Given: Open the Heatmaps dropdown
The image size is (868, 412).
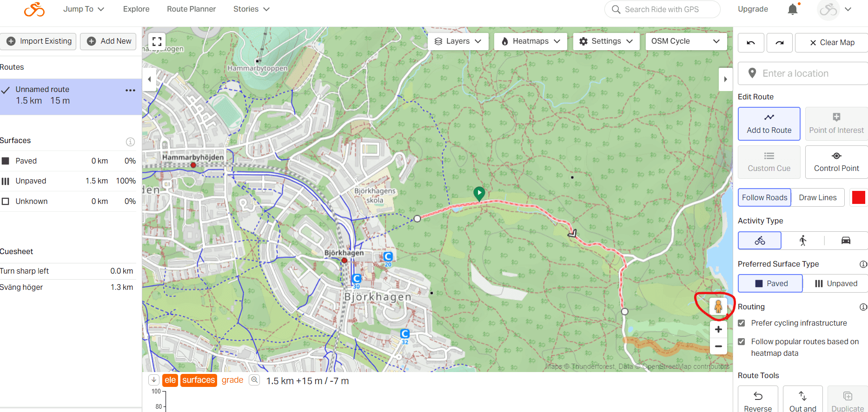Looking at the screenshot, I should (530, 41).
